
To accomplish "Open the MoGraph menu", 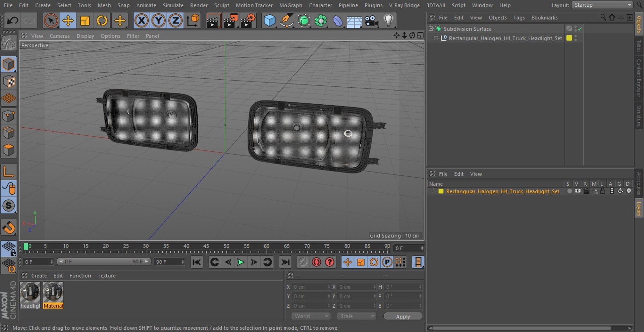I will 290,5.
